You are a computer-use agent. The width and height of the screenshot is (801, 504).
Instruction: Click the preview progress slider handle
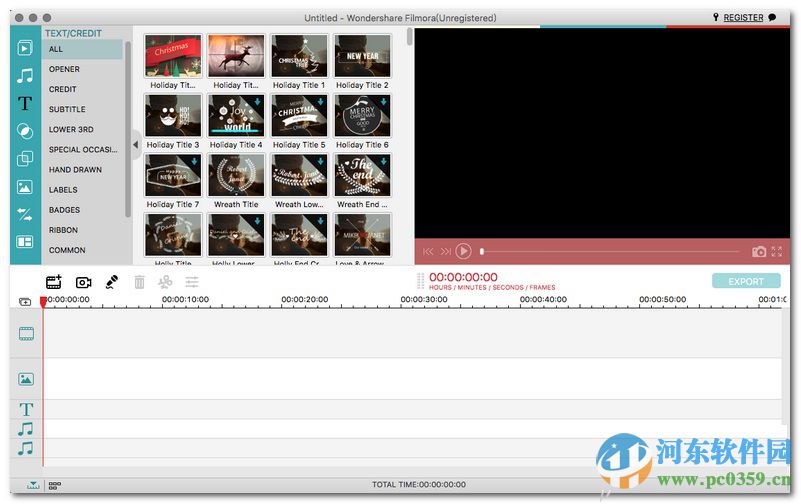(x=482, y=251)
